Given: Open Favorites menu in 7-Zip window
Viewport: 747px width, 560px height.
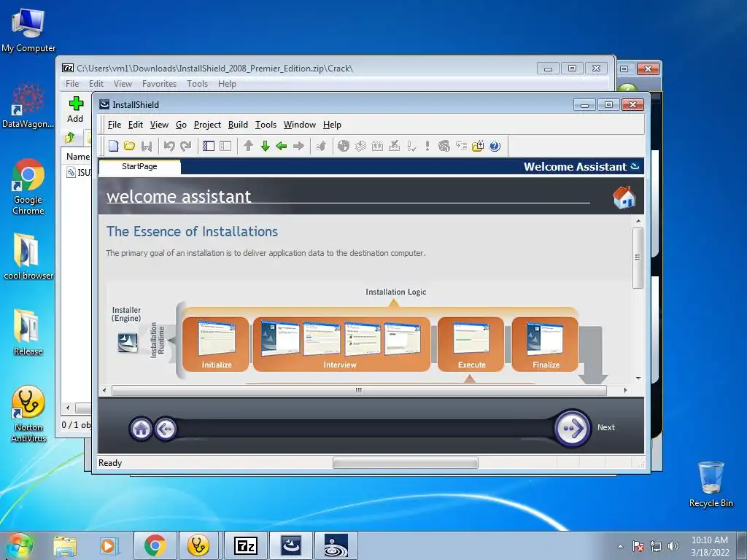Looking at the screenshot, I should pos(159,84).
